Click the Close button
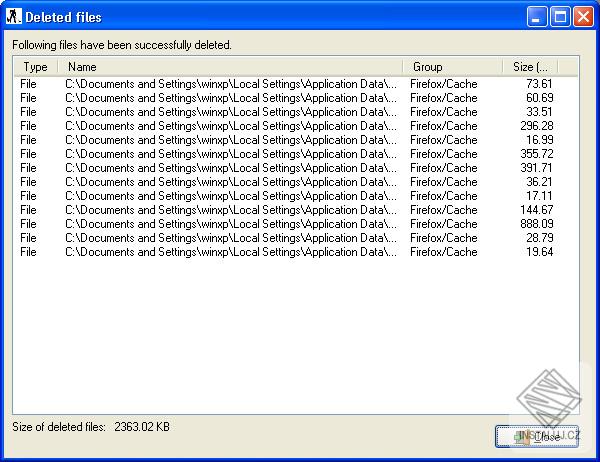This screenshot has width=600, height=462. [x=536, y=436]
